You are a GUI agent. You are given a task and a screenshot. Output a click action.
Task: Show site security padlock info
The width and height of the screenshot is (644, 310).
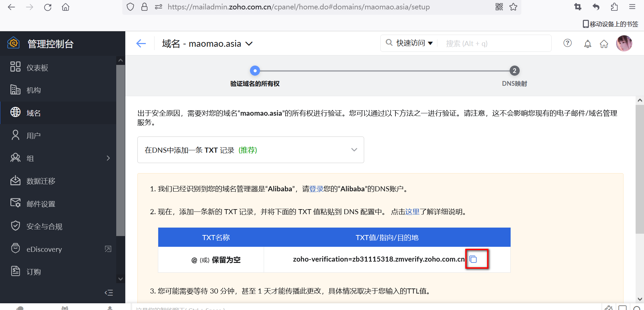(144, 7)
